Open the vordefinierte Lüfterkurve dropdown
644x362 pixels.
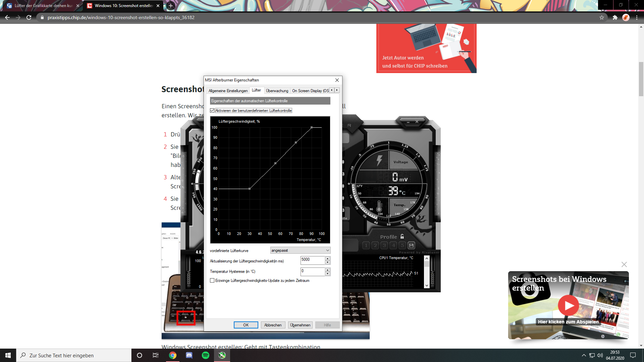[x=300, y=250]
